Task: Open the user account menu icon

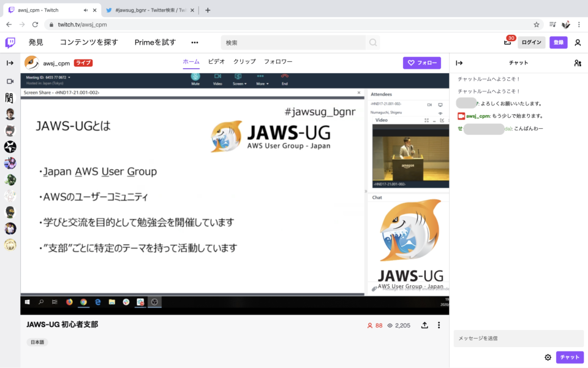Action: (x=578, y=42)
